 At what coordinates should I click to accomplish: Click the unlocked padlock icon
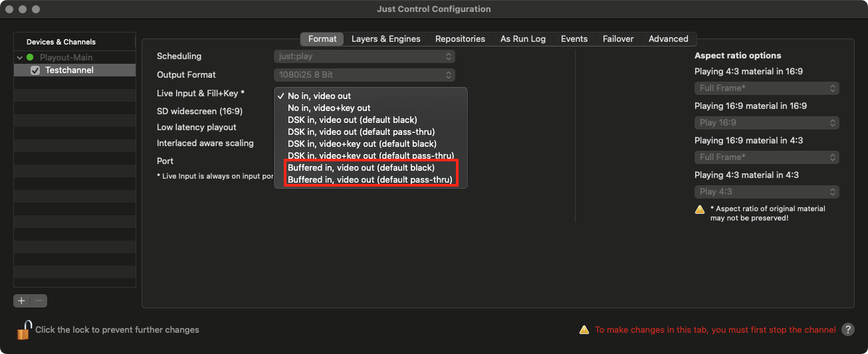pyautogui.click(x=24, y=329)
